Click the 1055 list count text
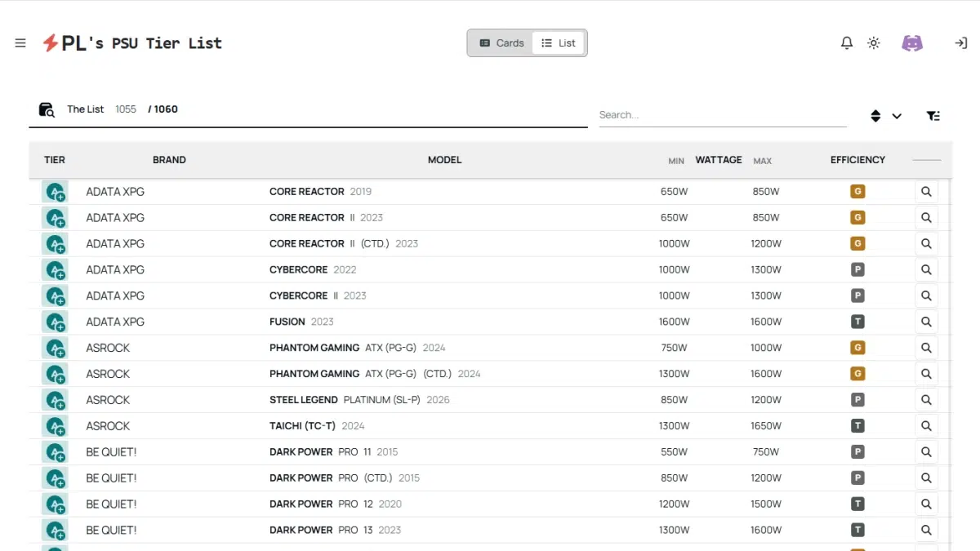The width and height of the screenshot is (980, 551). (x=126, y=109)
